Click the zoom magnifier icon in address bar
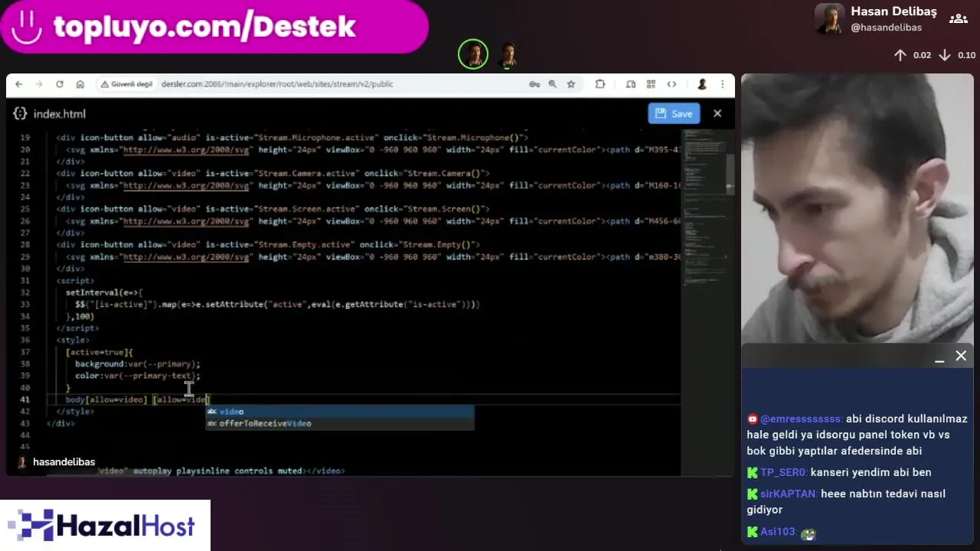The width and height of the screenshot is (980, 551). 553,84
